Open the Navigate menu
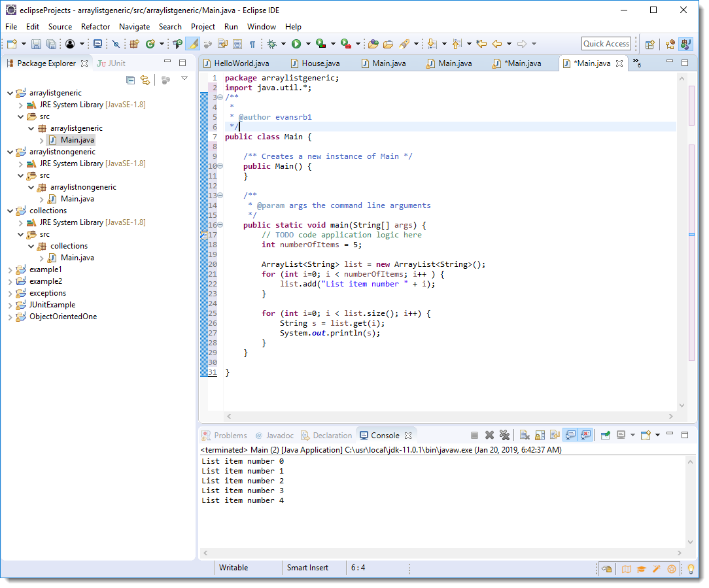Image resolution: width=709 pixels, height=588 pixels. pos(134,27)
